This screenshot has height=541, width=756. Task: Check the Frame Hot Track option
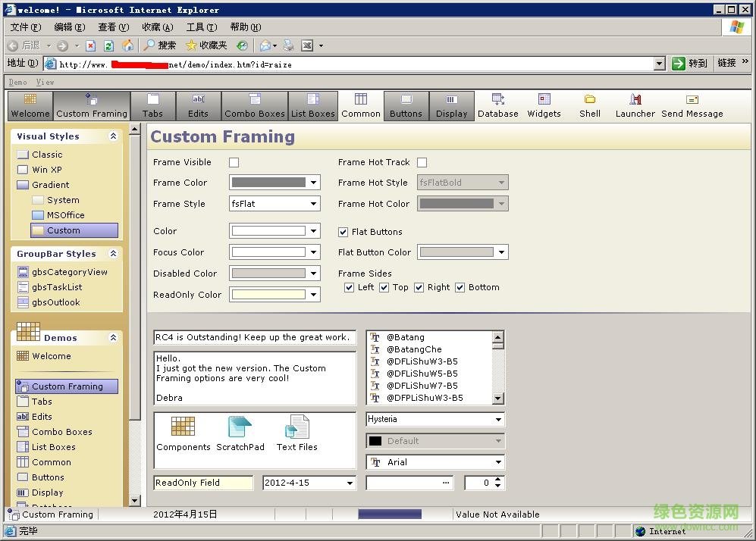click(422, 162)
